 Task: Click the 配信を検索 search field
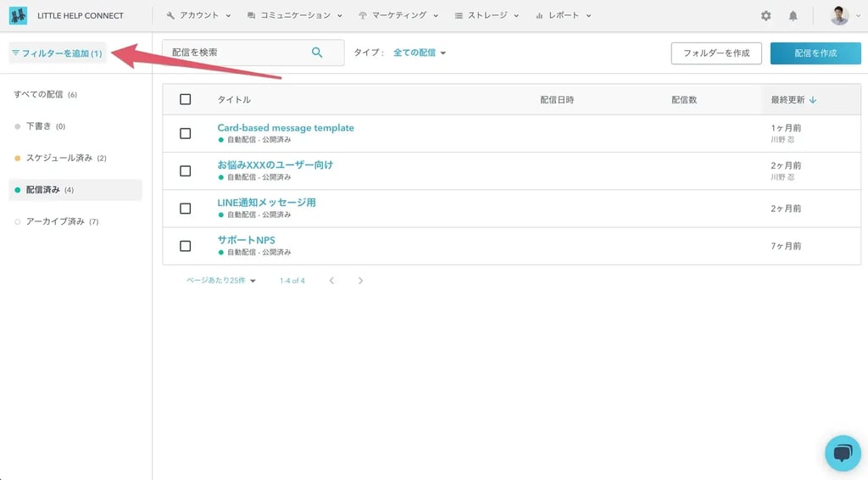pyautogui.click(x=237, y=53)
